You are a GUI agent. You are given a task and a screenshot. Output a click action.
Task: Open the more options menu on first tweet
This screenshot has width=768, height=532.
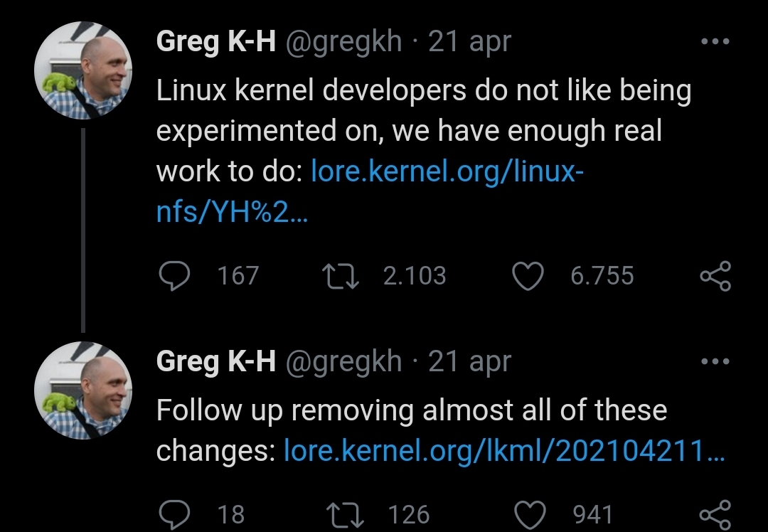click(x=715, y=41)
